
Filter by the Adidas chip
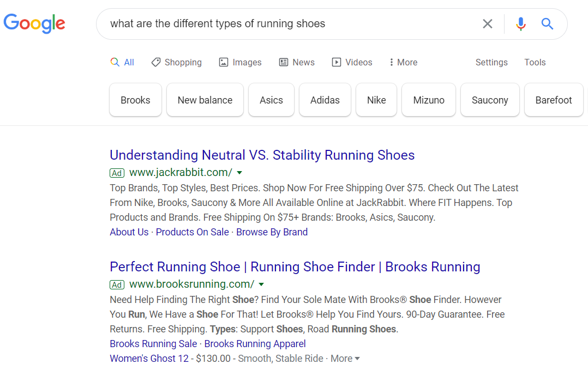coord(325,100)
